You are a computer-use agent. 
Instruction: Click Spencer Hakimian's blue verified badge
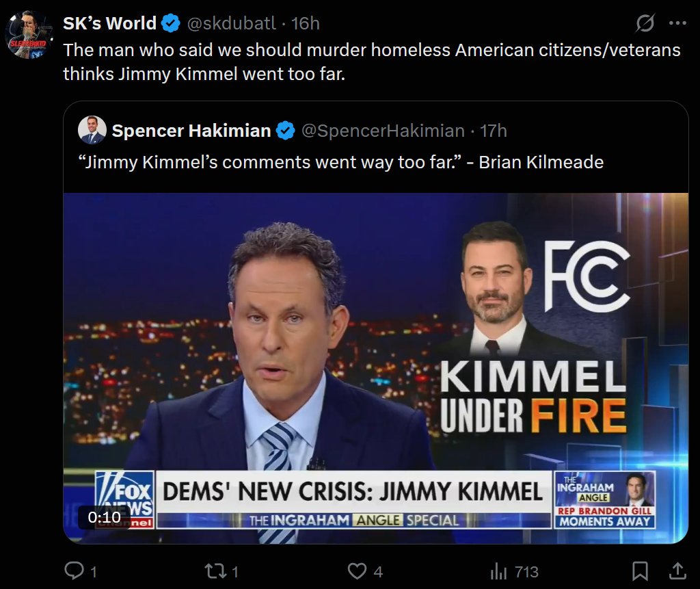tap(286, 131)
